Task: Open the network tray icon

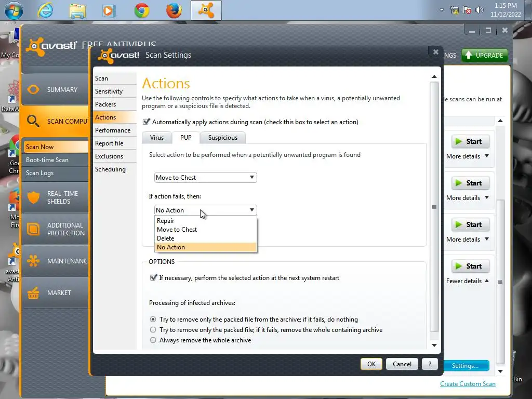Action: (454, 10)
